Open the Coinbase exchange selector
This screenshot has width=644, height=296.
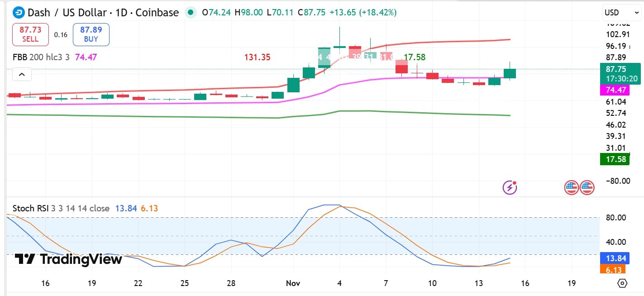click(x=156, y=12)
